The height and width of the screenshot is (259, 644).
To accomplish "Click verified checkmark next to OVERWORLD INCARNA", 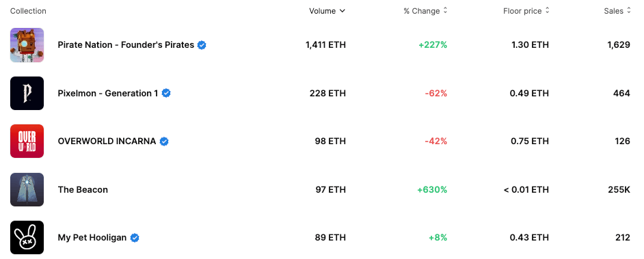I will [x=164, y=141].
